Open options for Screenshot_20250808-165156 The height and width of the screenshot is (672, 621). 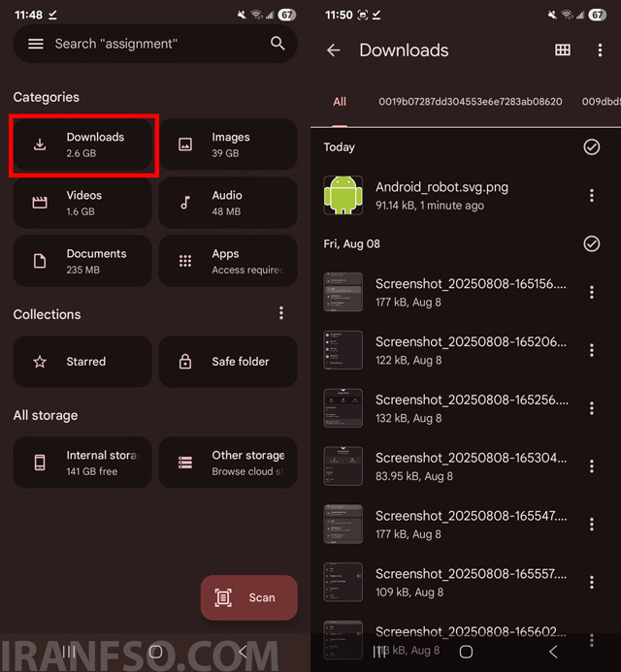592,292
